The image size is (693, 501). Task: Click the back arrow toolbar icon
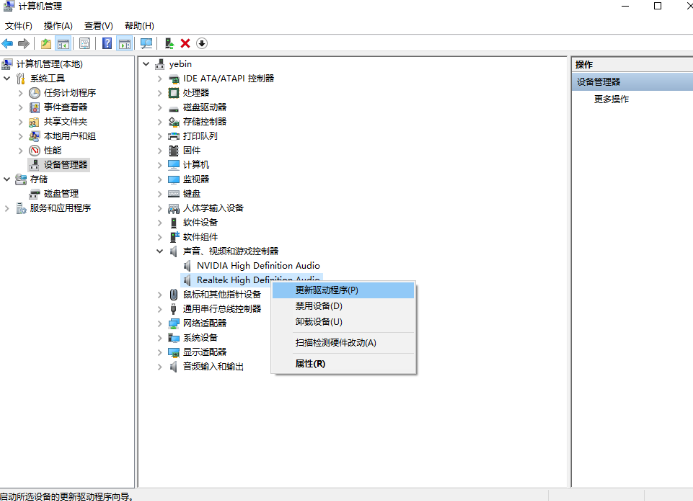8,44
